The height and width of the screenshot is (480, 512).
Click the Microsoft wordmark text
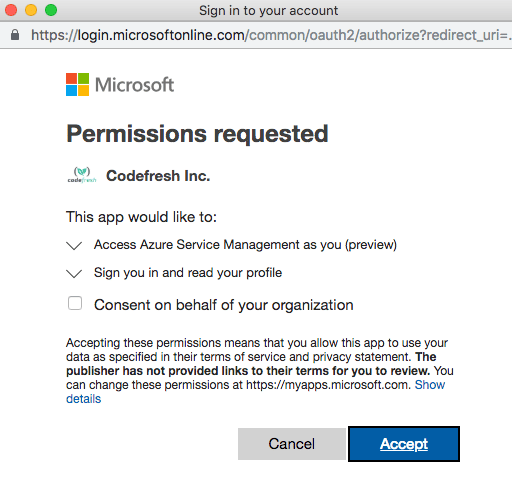coord(134,85)
